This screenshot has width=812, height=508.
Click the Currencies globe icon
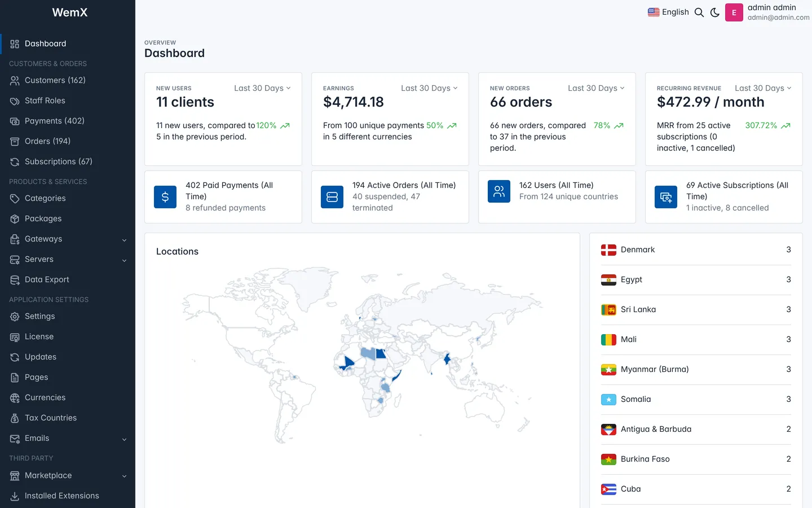click(x=15, y=398)
